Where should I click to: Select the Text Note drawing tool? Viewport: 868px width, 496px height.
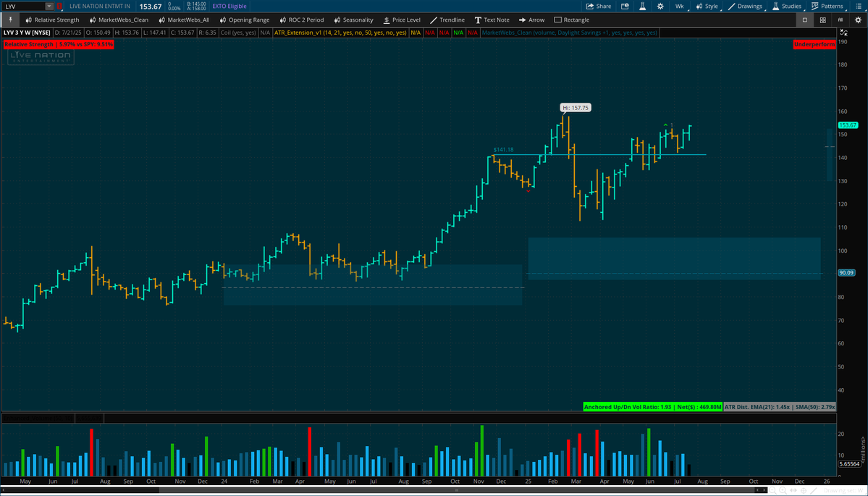click(x=492, y=20)
